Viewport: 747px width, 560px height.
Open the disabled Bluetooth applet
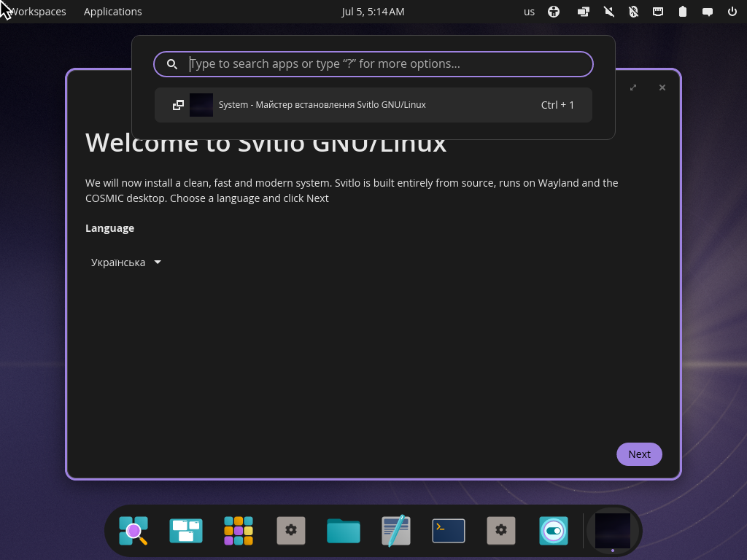(x=633, y=12)
